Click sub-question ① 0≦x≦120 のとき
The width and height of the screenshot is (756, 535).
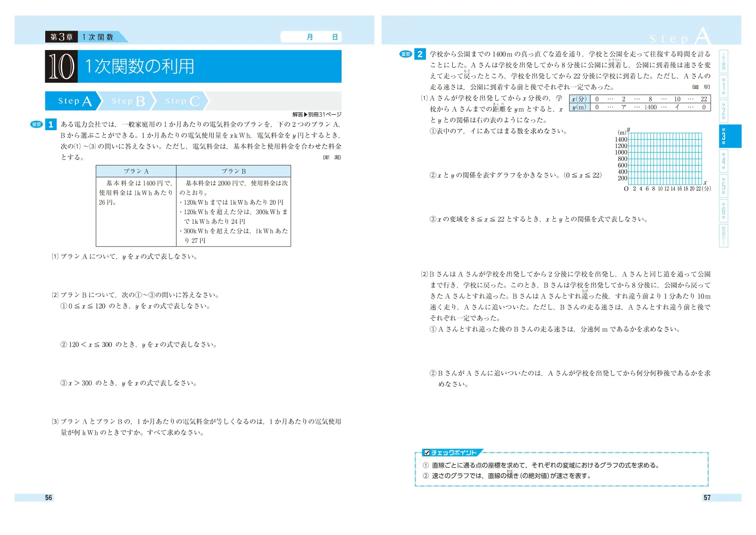tap(136, 306)
